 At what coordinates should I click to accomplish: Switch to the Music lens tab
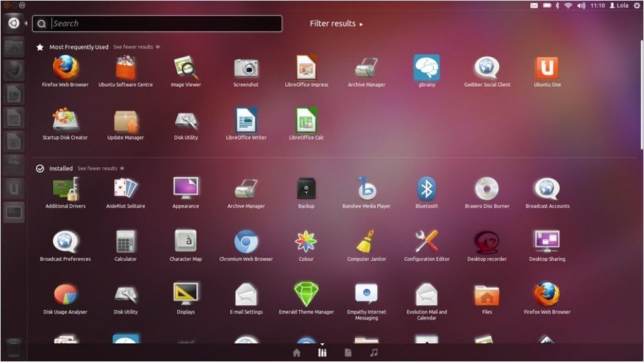click(374, 353)
